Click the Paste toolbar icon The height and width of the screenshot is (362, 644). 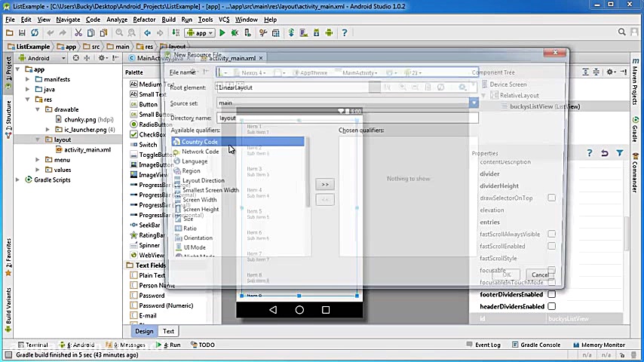click(103, 33)
